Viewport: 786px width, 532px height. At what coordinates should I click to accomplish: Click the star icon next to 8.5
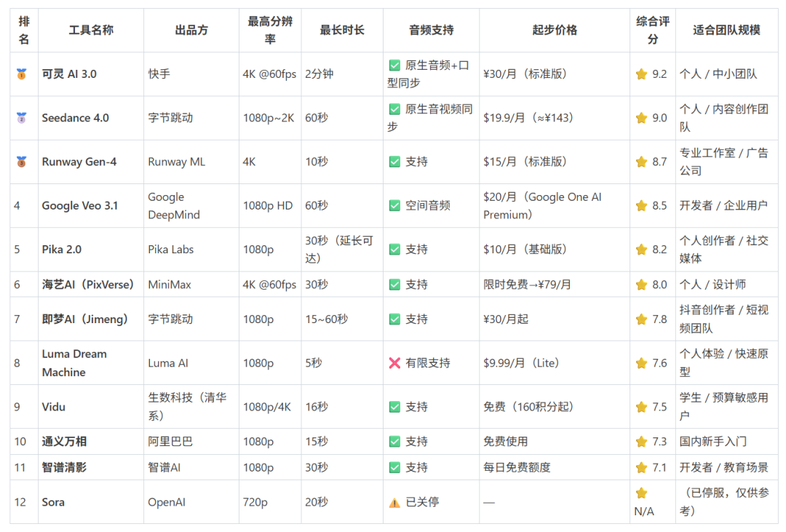pos(641,205)
